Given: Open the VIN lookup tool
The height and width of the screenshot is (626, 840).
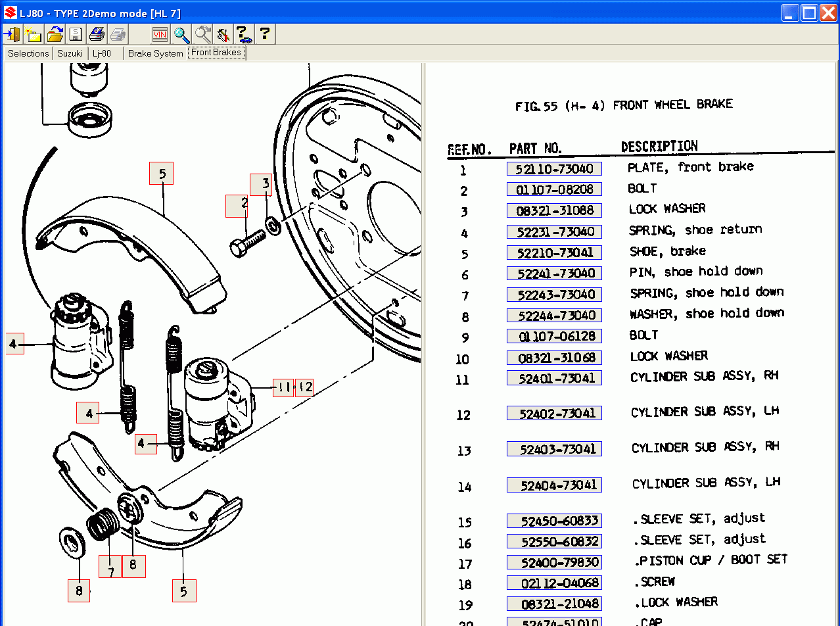Looking at the screenshot, I should (160, 34).
